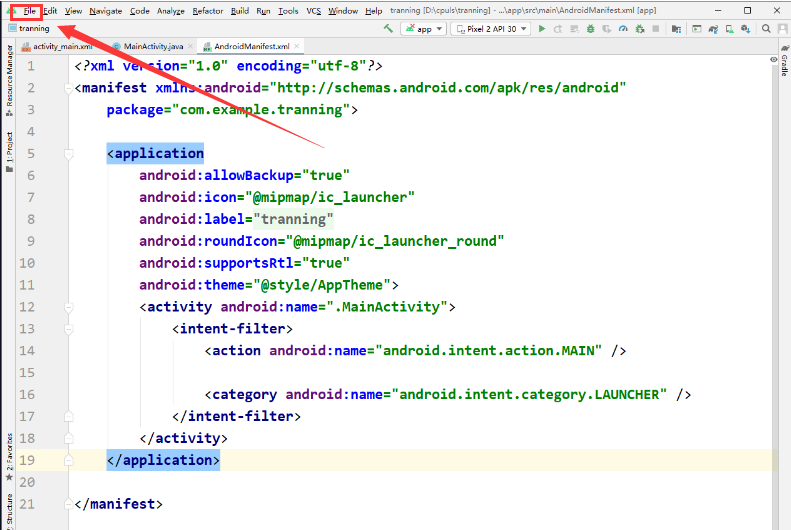Open the Structure tool window

click(9, 510)
